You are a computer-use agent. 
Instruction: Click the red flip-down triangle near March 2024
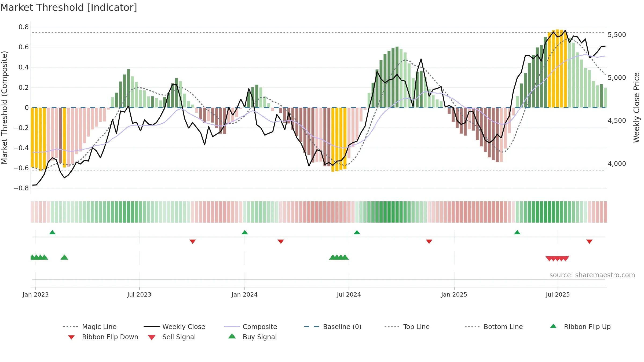(281, 242)
